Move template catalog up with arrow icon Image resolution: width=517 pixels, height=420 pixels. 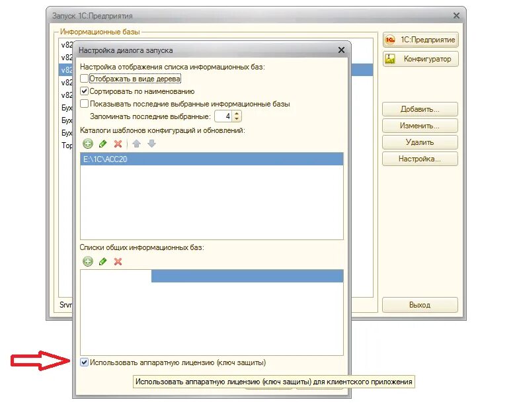(136, 144)
